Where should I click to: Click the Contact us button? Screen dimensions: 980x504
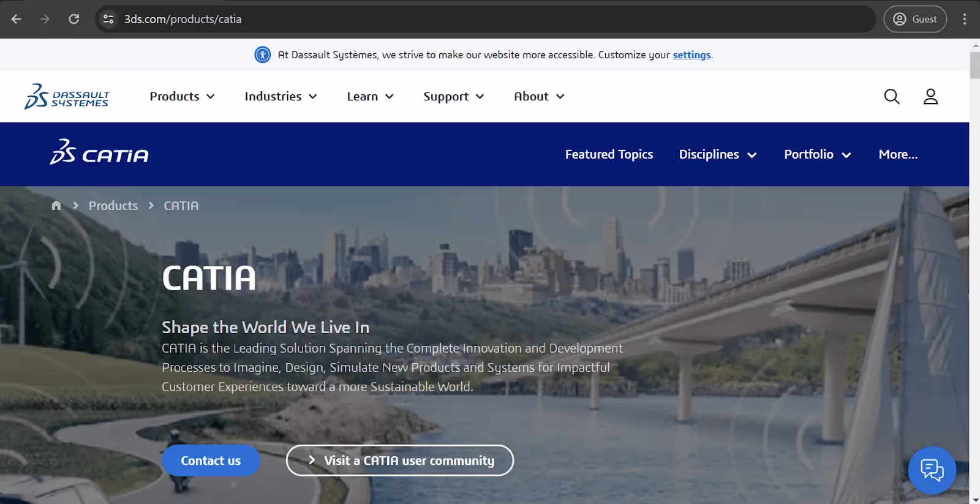211,461
